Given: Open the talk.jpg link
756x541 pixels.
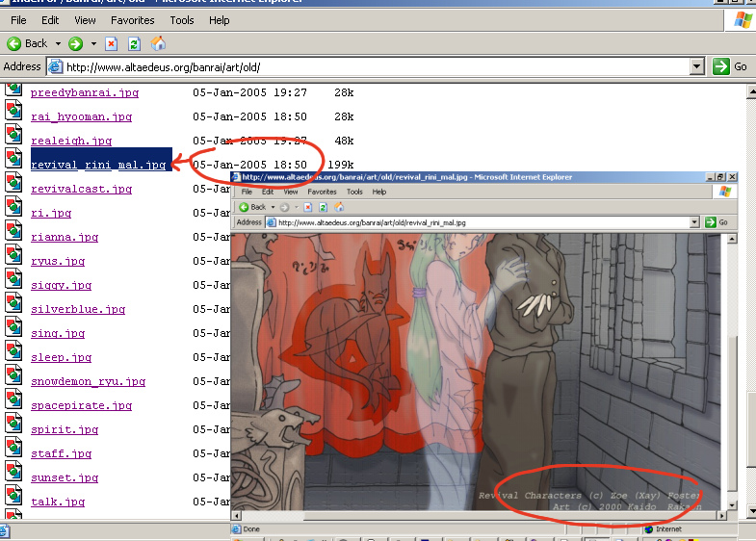Looking at the screenshot, I should click(x=58, y=502).
